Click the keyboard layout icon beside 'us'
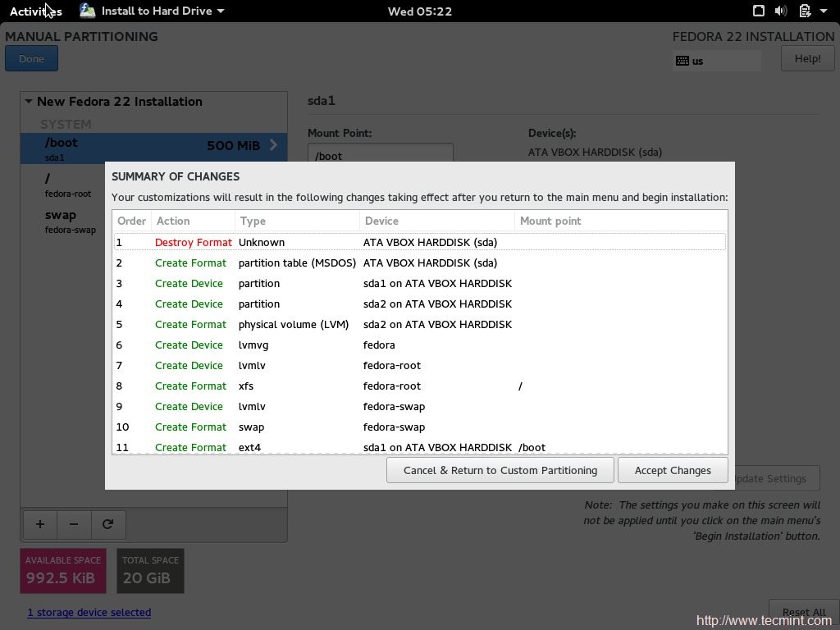 click(x=683, y=61)
